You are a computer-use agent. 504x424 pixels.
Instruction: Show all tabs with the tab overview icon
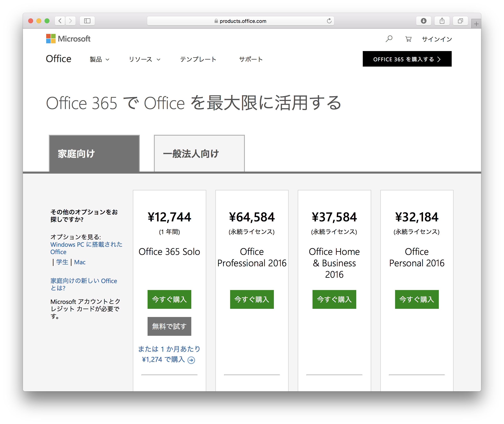460,21
